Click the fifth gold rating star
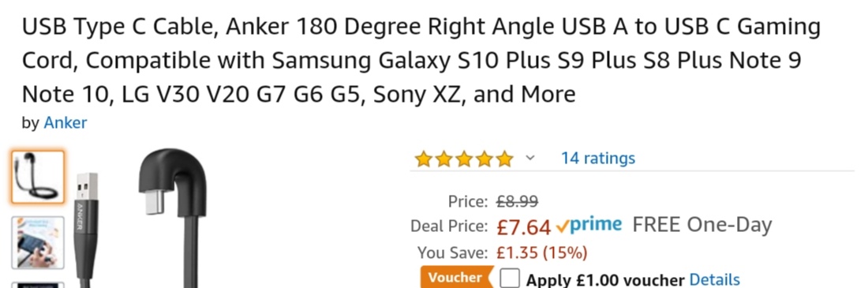This screenshot has height=288, width=868. coord(504,159)
